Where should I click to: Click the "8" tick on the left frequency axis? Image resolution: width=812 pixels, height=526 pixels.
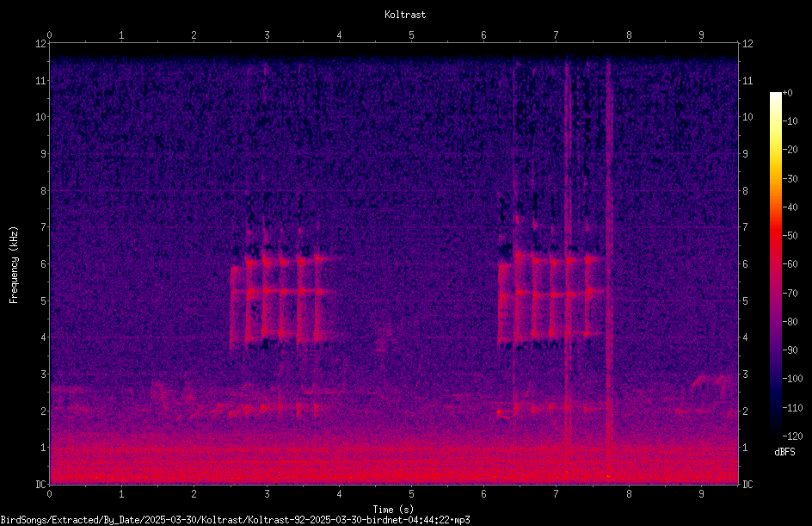(44, 191)
